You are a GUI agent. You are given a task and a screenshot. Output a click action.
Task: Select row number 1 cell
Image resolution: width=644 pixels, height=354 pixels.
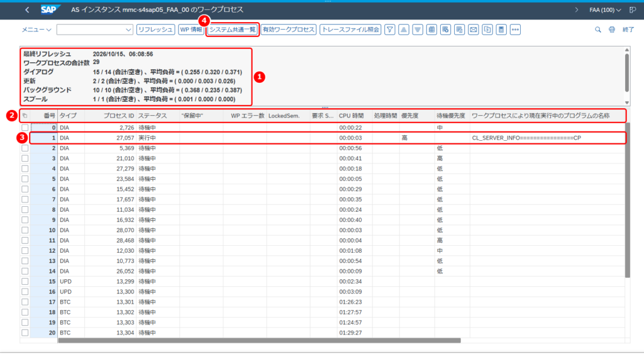[x=44, y=138]
